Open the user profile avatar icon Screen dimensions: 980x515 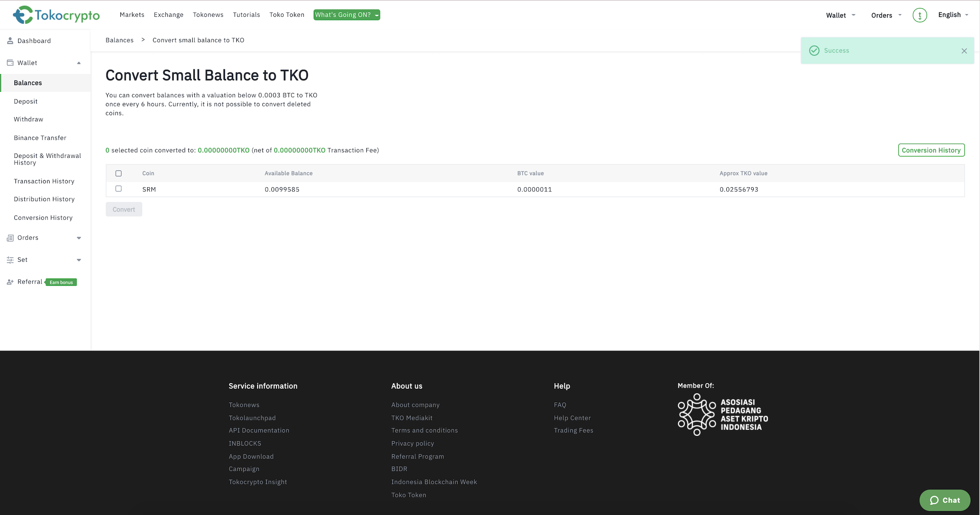click(x=920, y=15)
